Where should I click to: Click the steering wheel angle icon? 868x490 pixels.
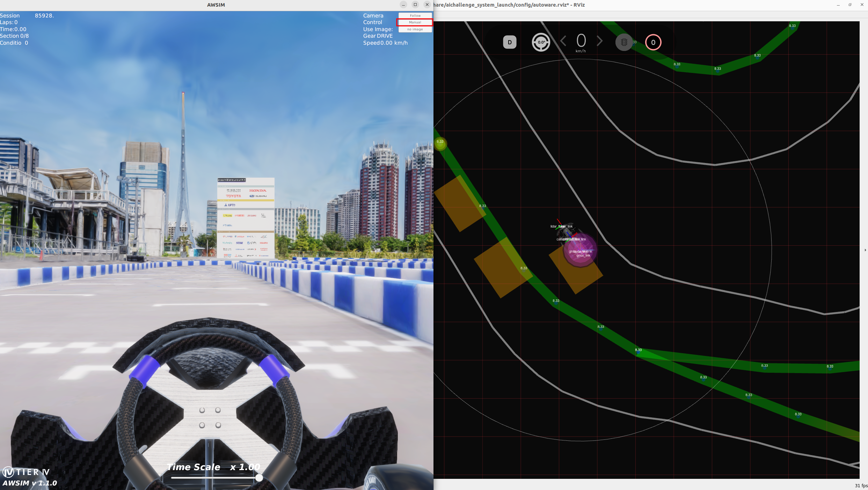(x=541, y=42)
